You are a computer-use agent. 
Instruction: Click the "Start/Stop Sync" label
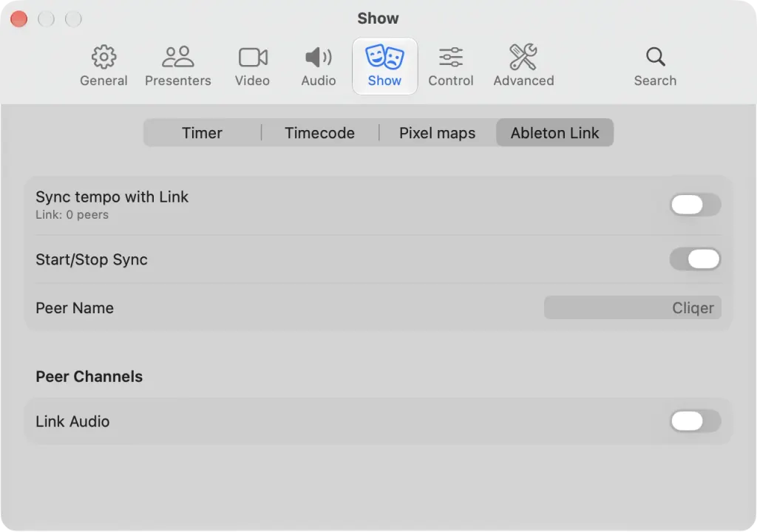[92, 260]
